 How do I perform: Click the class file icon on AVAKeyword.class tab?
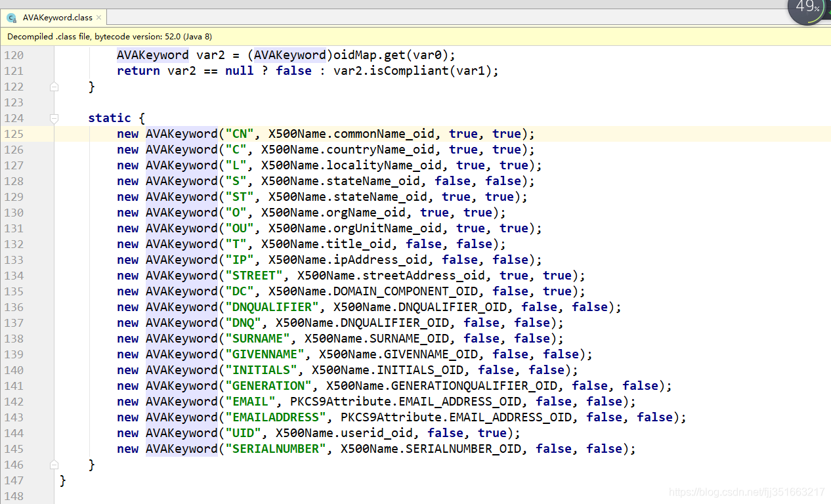11,18
